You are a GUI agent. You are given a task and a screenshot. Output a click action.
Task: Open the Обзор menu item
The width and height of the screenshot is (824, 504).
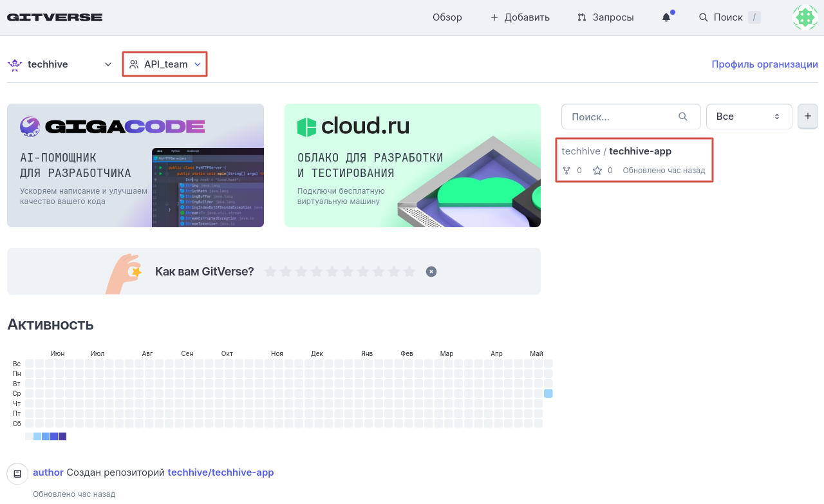click(447, 17)
